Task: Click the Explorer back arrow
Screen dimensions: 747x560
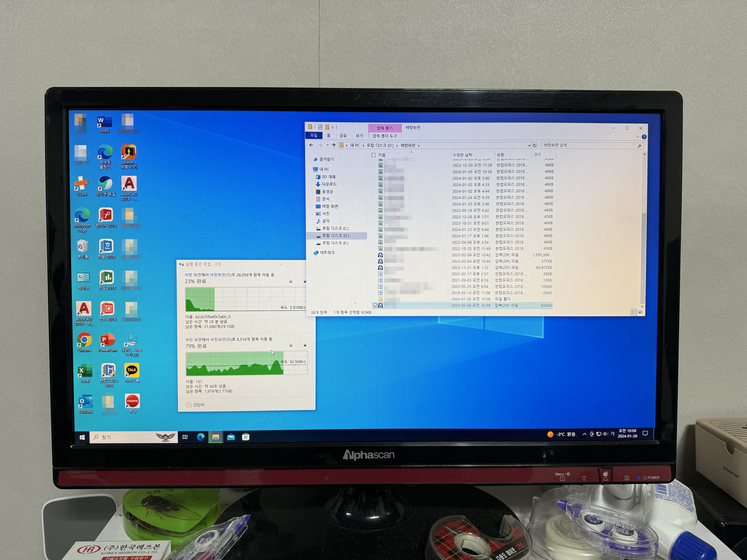Action: coord(311,145)
